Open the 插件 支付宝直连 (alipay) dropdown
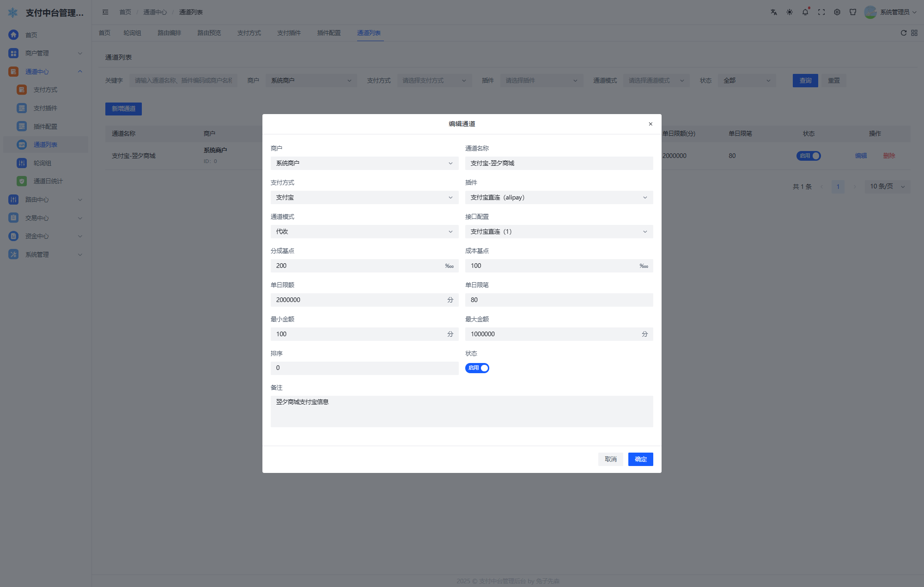Screen dimensions: 924x587 pyautogui.click(x=559, y=197)
